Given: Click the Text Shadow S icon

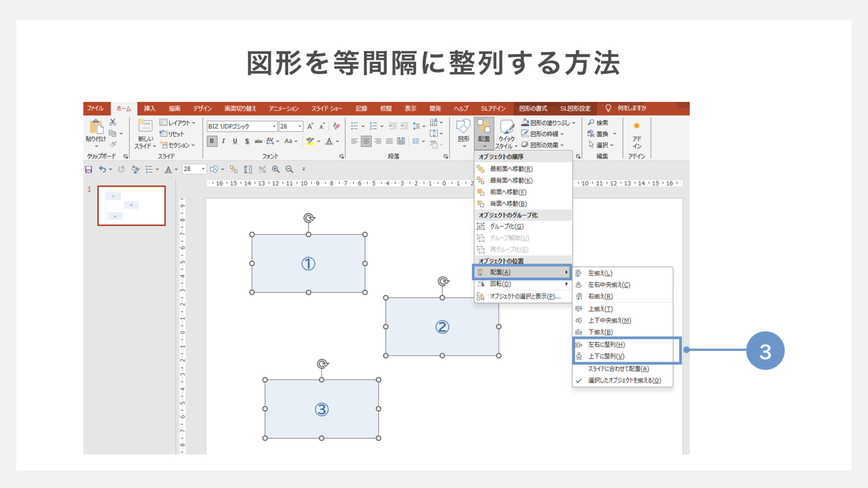Looking at the screenshot, I should (x=247, y=141).
